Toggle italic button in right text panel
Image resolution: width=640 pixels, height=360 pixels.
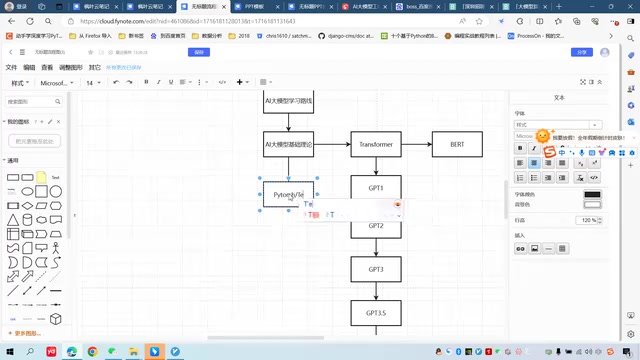(534, 148)
